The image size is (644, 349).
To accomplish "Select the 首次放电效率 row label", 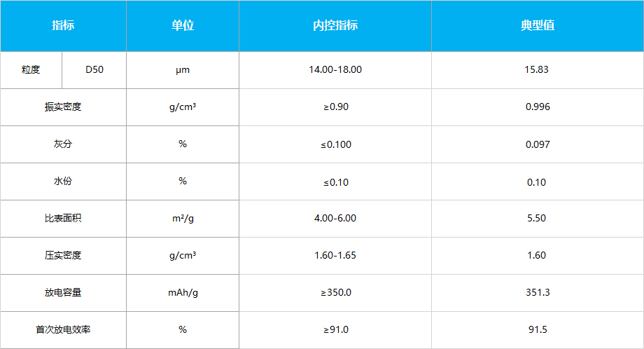I will pyautogui.click(x=63, y=329).
